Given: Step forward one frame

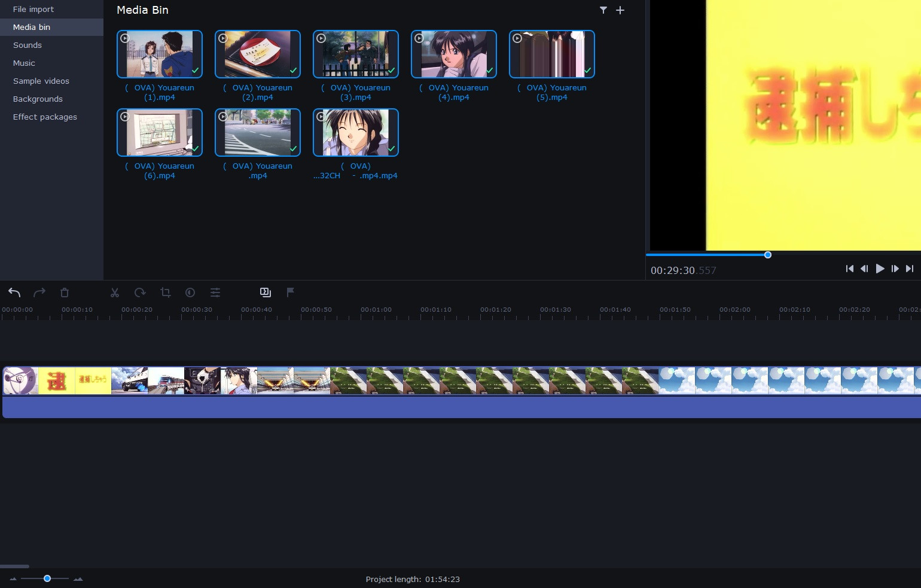Looking at the screenshot, I should (x=895, y=269).
